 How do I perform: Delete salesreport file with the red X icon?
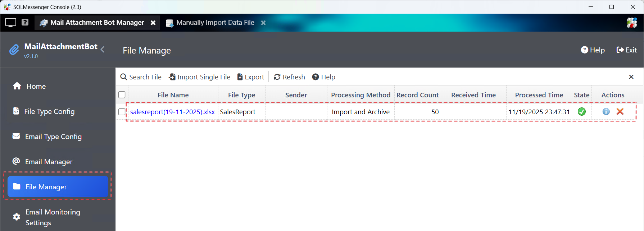620,111
